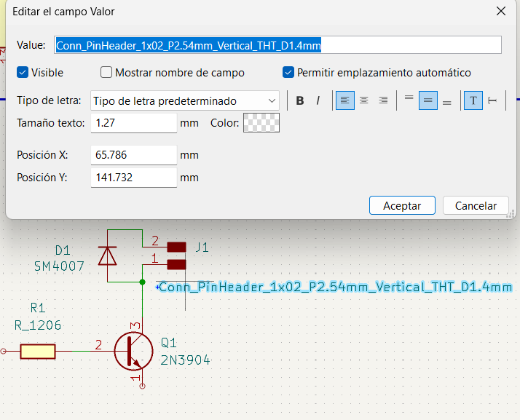Open the Tipo de letra dropdown
520x420 pixels.
(185, 100)
